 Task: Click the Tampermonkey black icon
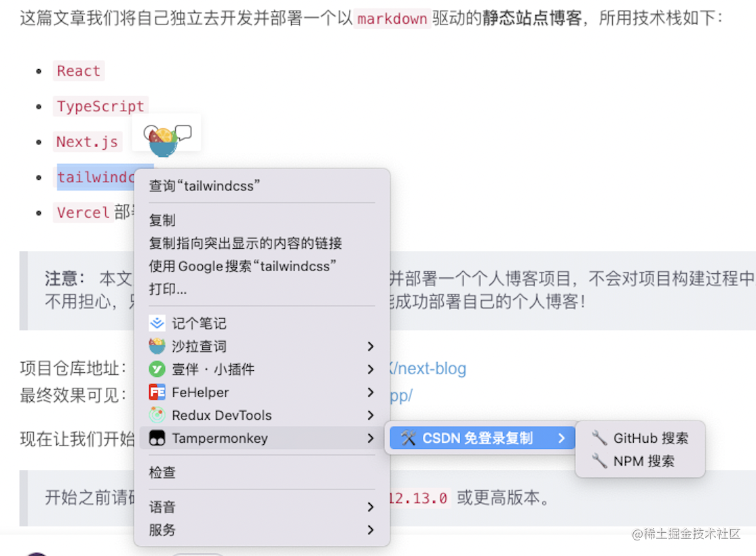click(157, 438)
